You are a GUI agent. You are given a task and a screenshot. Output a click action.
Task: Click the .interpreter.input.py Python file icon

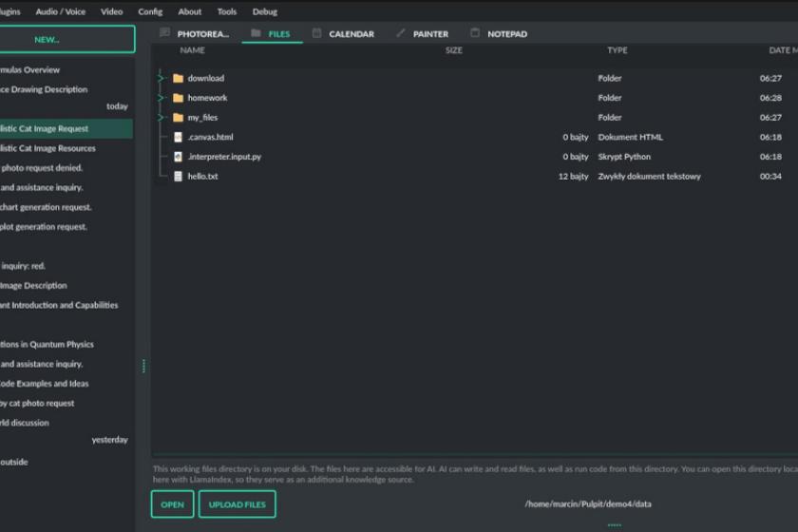179,157
